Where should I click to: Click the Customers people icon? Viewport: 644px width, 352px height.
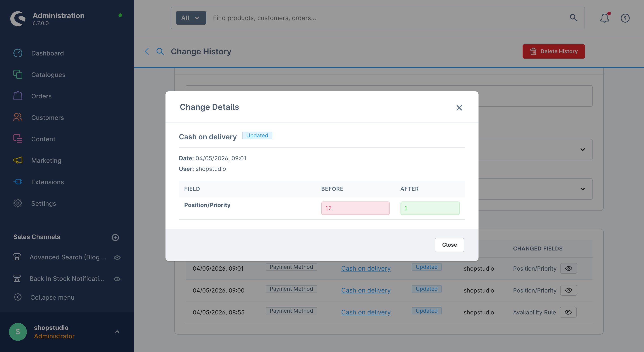click(18, 117)
